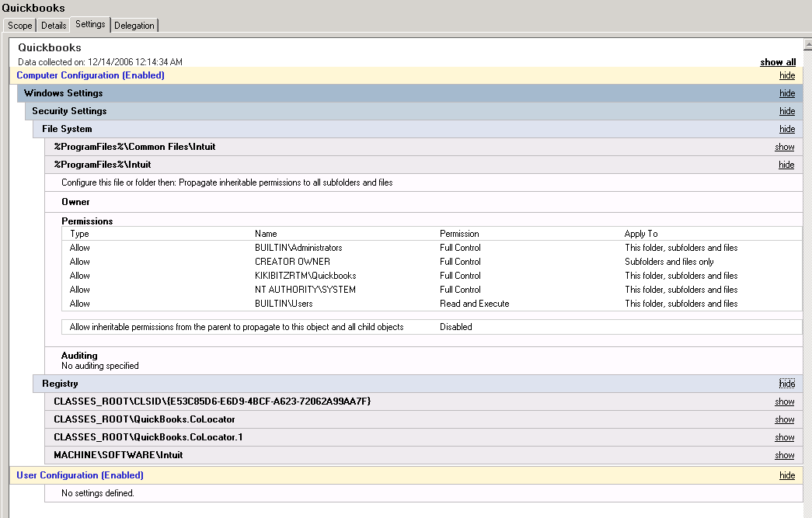Screen dimensions: 812x518
Task: Click the Computer Configuration (Enabled) heading
Action: click(90, 75)
